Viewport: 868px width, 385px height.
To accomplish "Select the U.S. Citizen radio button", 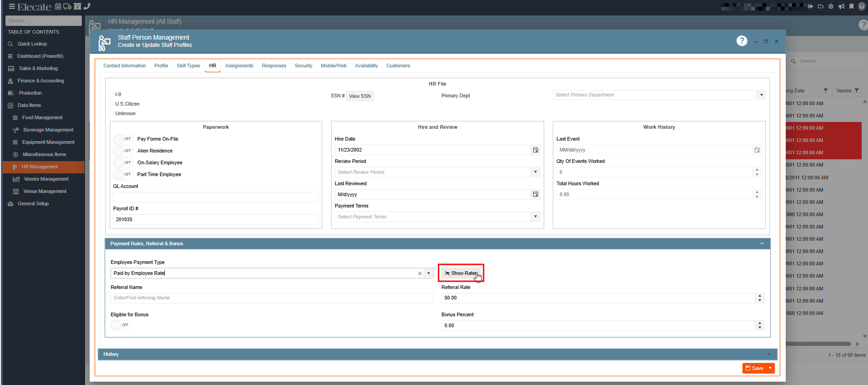I will click(111, 104).
